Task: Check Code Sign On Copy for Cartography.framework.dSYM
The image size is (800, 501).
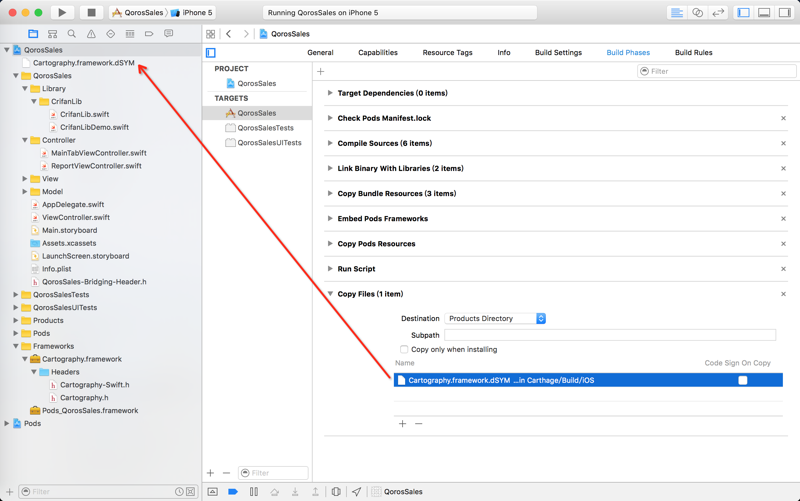Action: point(743,380)
